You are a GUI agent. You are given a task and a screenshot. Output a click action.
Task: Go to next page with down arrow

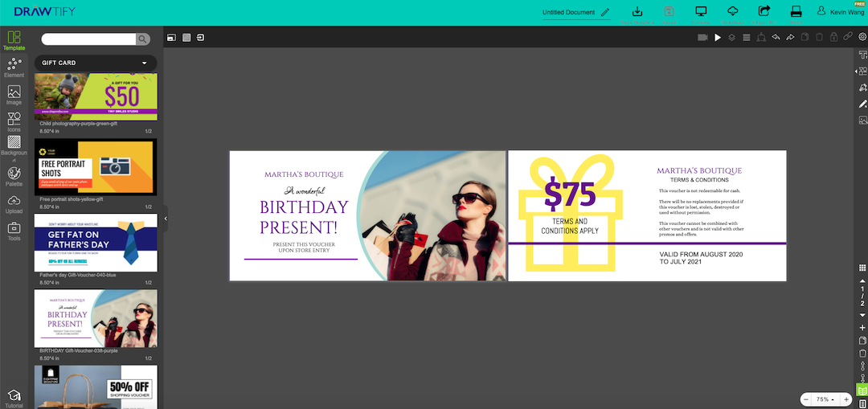(862, 315)
